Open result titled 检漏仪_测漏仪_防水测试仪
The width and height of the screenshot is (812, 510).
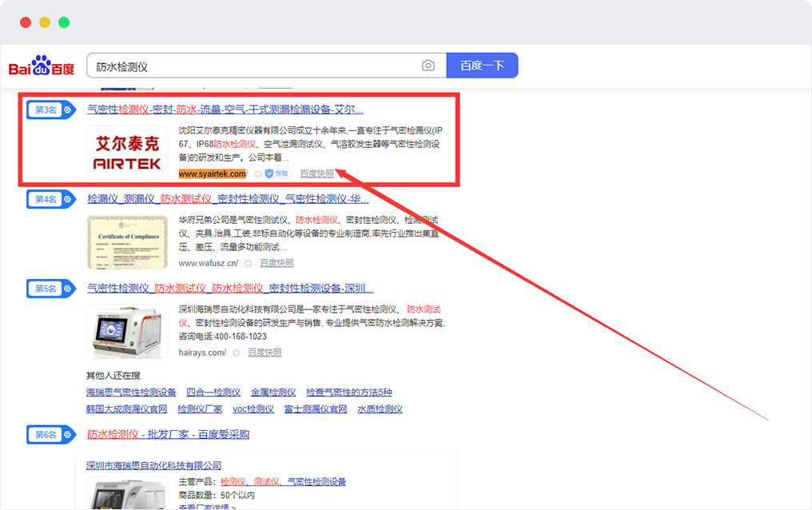tap(228, 199)
